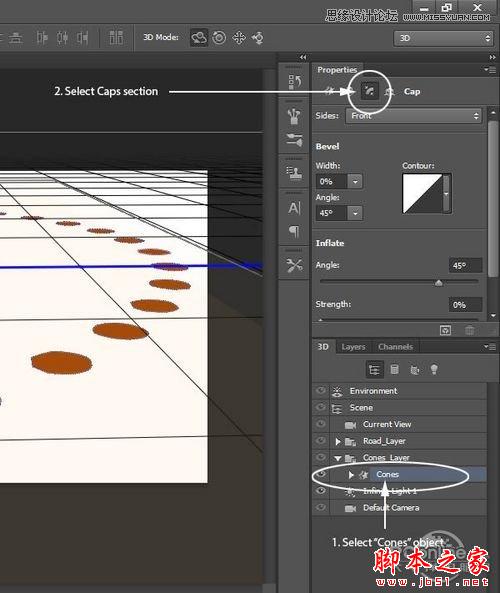Open the Bevel Angle dropdown arrow
The image size is (500, 593).
(x=355, y=213)
